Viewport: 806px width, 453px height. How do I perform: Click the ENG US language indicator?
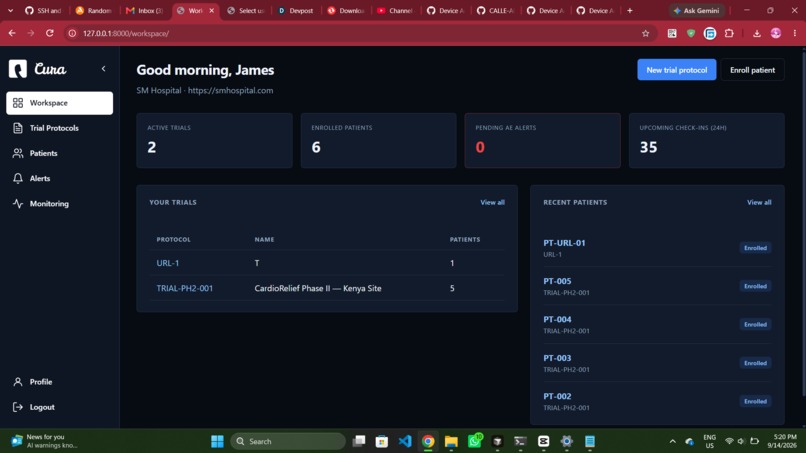click(709, 441)
